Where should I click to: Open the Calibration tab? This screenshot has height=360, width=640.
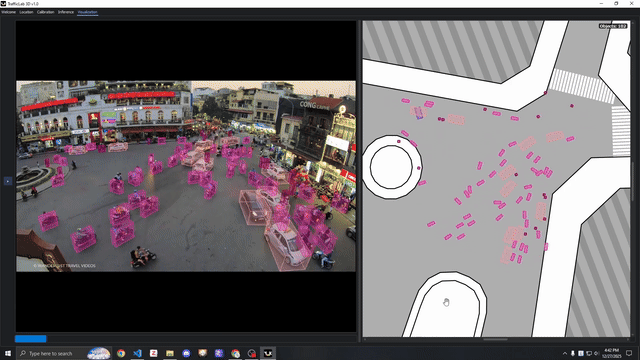(45, 12)
